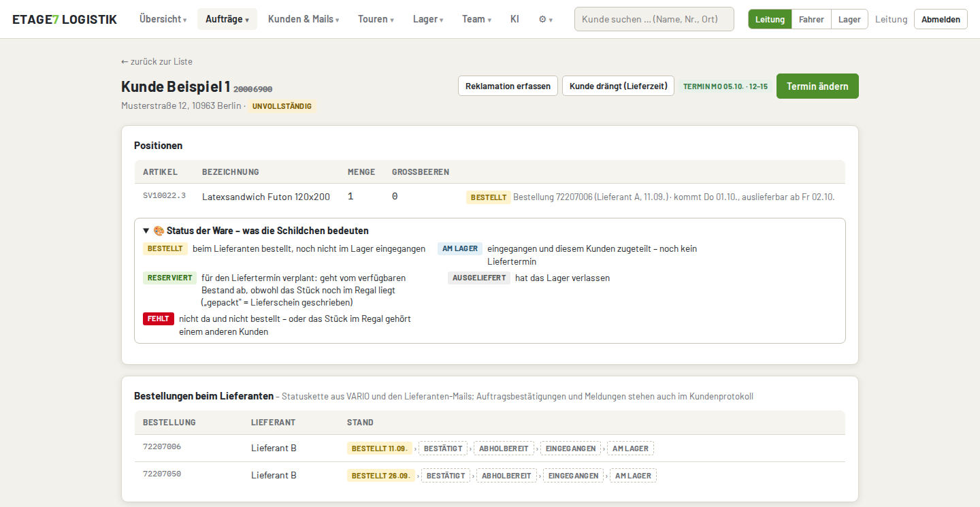Click customer number 20006900
This screenshot has width=980, height=507.
pyautogui.click(x=252, y=89)
